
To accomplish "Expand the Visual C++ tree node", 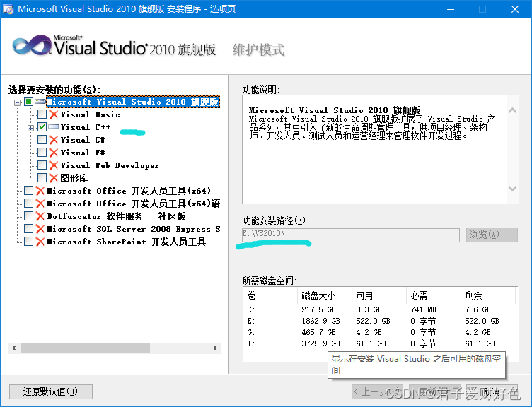I will coord(30,128).
